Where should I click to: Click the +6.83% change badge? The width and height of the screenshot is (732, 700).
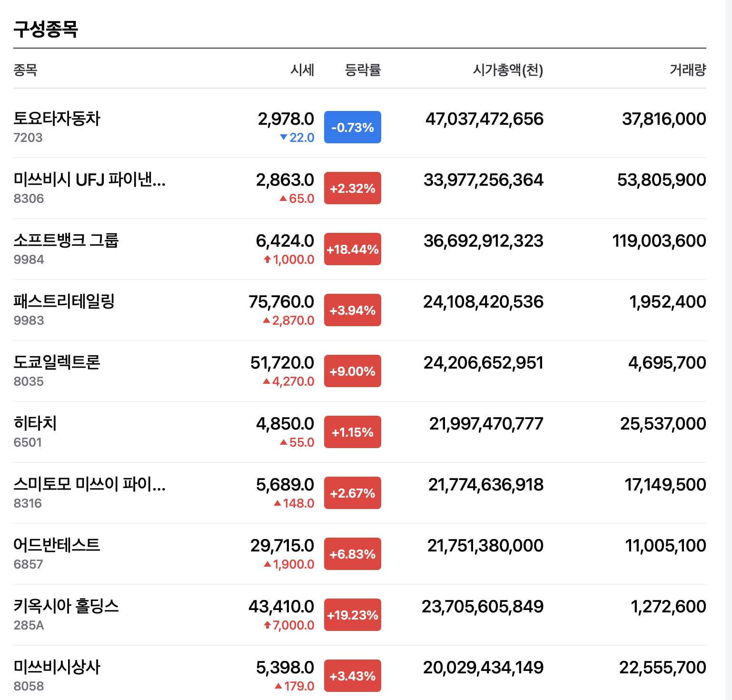point(353,554)
